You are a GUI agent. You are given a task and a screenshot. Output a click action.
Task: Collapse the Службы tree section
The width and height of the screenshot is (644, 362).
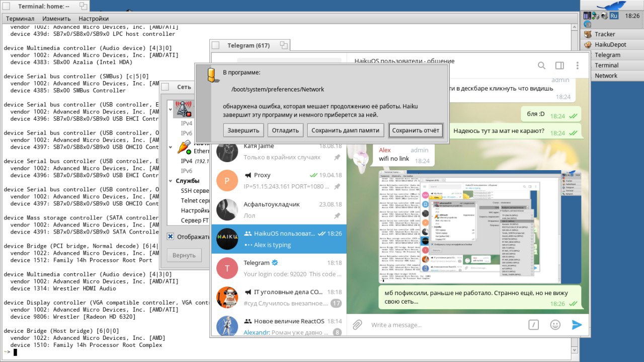coord(171,181)
